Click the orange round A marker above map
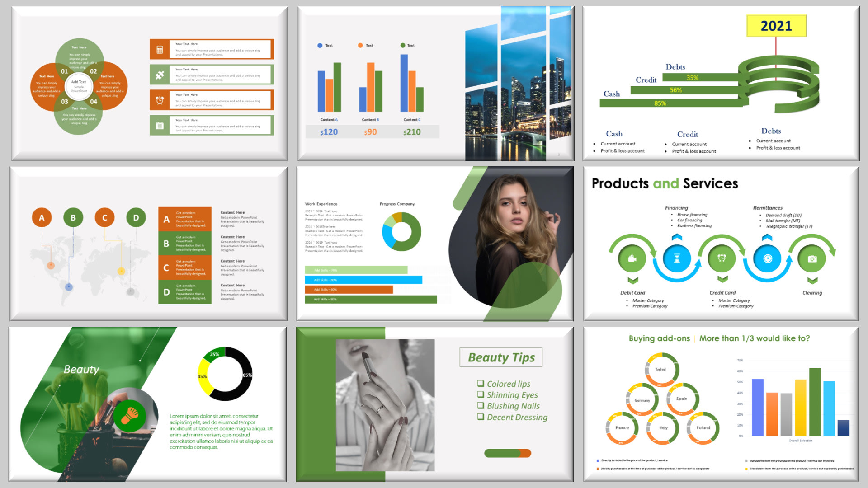This screenshot has width=868, height=488. [42, 217]
